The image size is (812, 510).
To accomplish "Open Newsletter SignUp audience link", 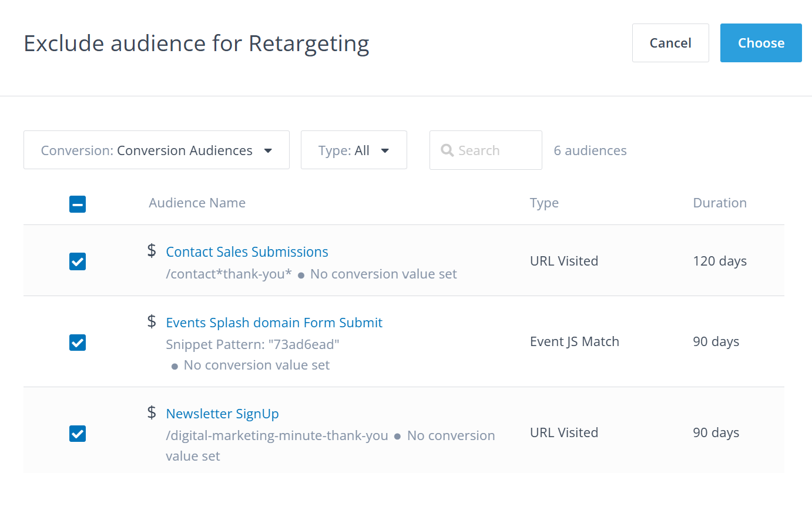I will [x=222, y=414].
